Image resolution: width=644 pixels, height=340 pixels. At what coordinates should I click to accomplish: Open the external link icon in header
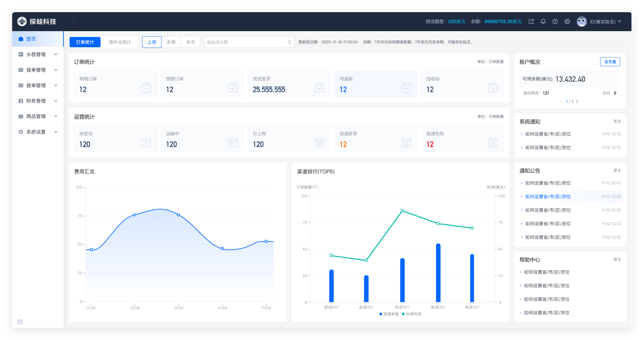click(x=531, y=22)
